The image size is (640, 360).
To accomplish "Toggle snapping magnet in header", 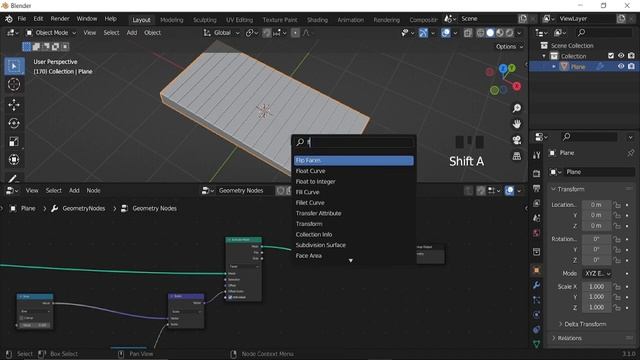I will tap(267, 33).
